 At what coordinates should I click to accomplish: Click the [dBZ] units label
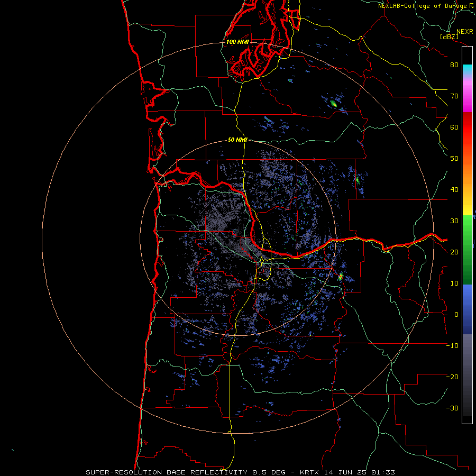pos(449,37)
